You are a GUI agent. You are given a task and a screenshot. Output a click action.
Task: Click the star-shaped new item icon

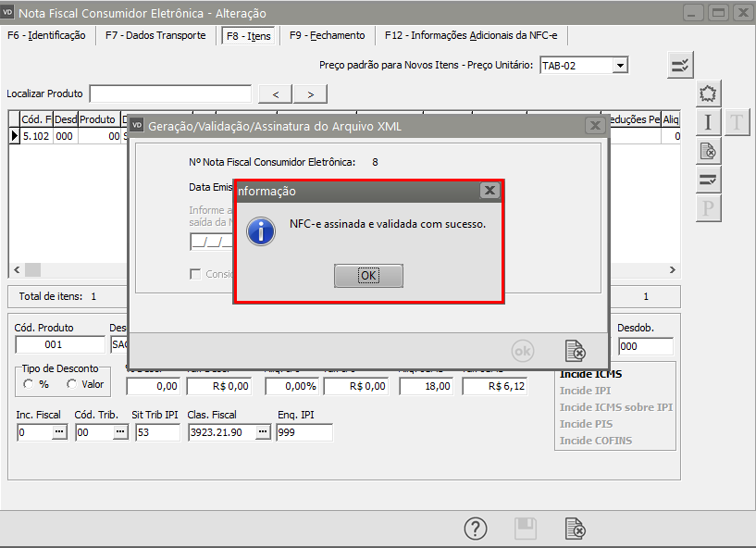click(708, 93)
